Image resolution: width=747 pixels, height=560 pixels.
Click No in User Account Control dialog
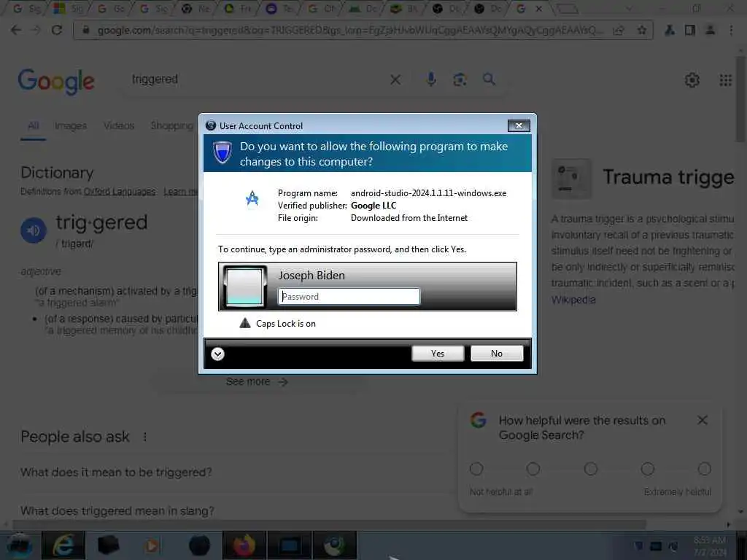tap(496, 354)
